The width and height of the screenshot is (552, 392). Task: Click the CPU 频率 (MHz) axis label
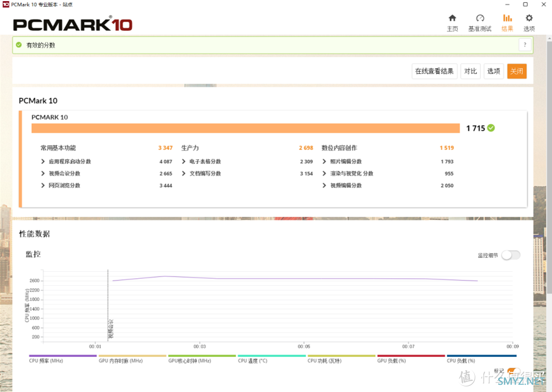click(x=27, y=305)
